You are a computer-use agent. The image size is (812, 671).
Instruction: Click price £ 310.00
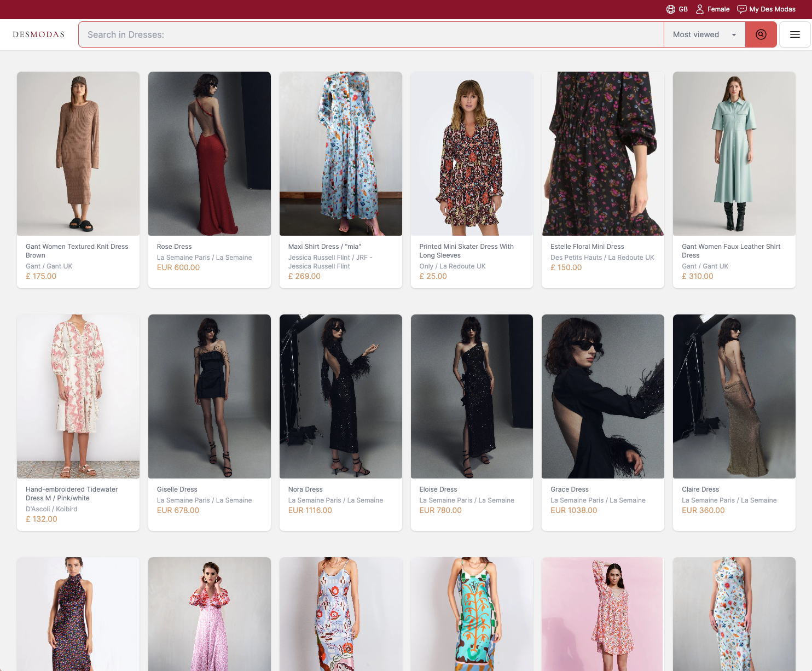point(698,276)
